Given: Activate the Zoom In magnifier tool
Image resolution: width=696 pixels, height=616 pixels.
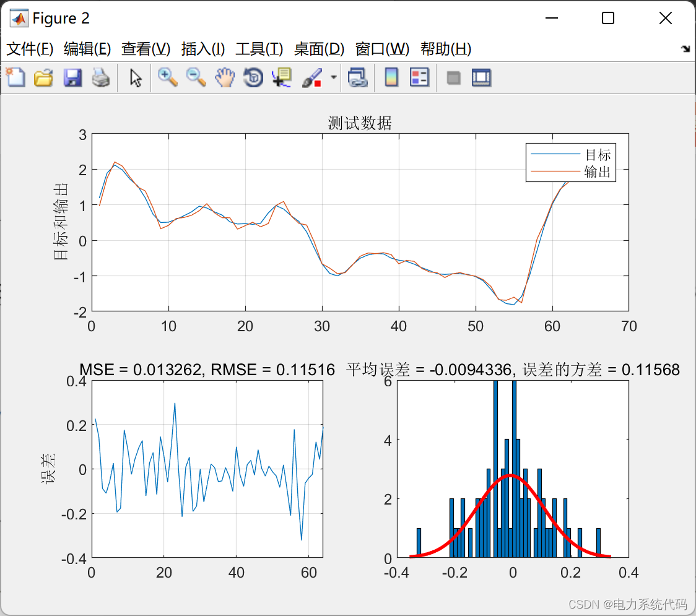Looking at the screenshot, I should click(167, 77).
